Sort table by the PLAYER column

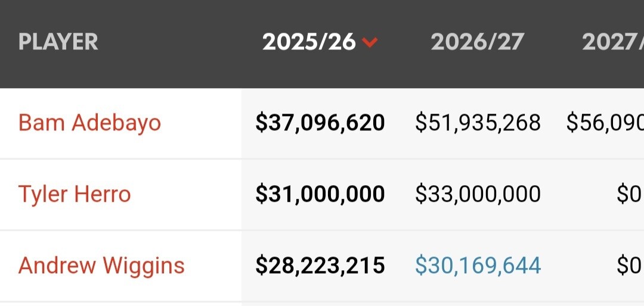[58, 42]
